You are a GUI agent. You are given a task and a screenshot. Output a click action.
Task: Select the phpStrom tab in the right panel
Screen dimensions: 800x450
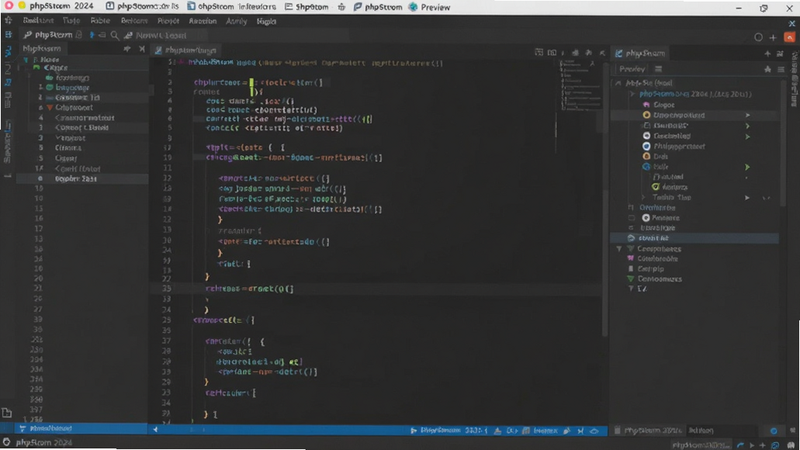pos(640,53)
